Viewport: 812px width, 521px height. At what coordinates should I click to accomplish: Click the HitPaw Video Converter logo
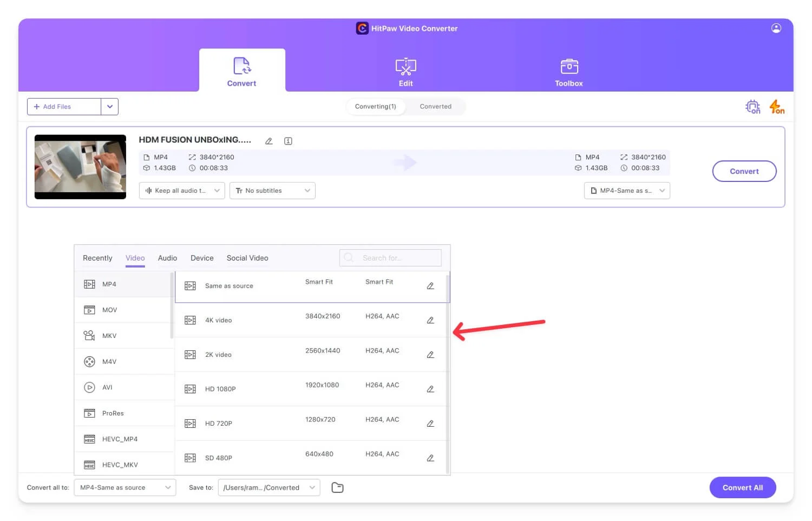pos(362,28)
